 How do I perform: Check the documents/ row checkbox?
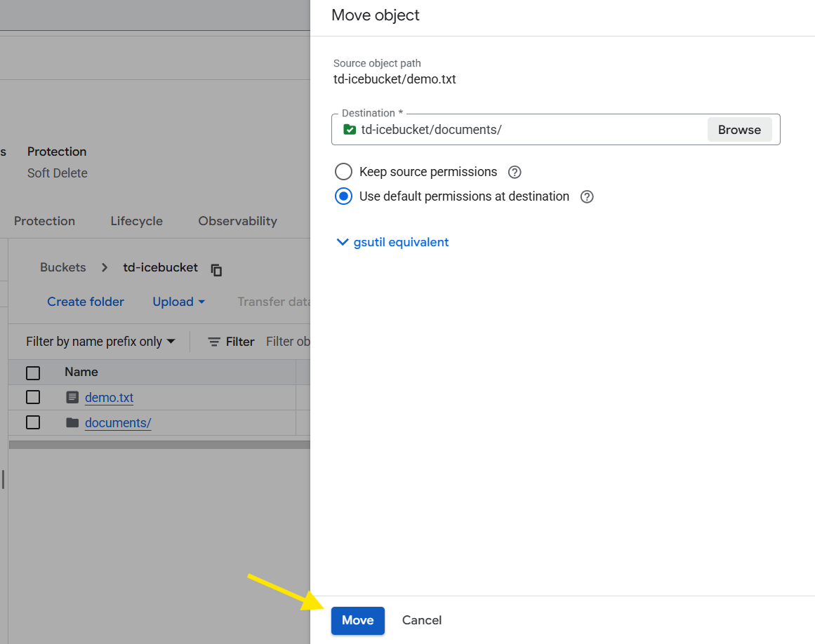(33, 422)
